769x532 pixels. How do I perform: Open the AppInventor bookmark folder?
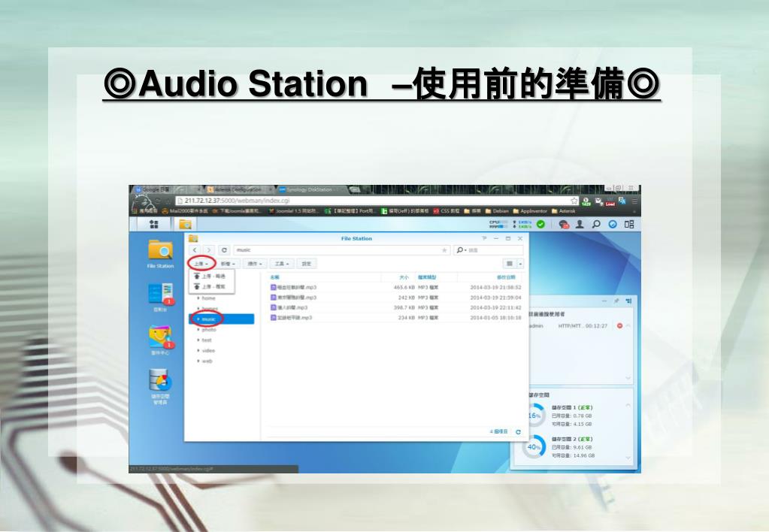point(530,211)
